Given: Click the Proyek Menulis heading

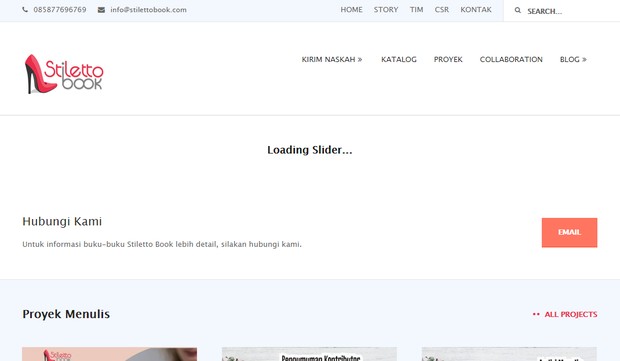Looking at the screenshot, I should (x=66, y=314).
